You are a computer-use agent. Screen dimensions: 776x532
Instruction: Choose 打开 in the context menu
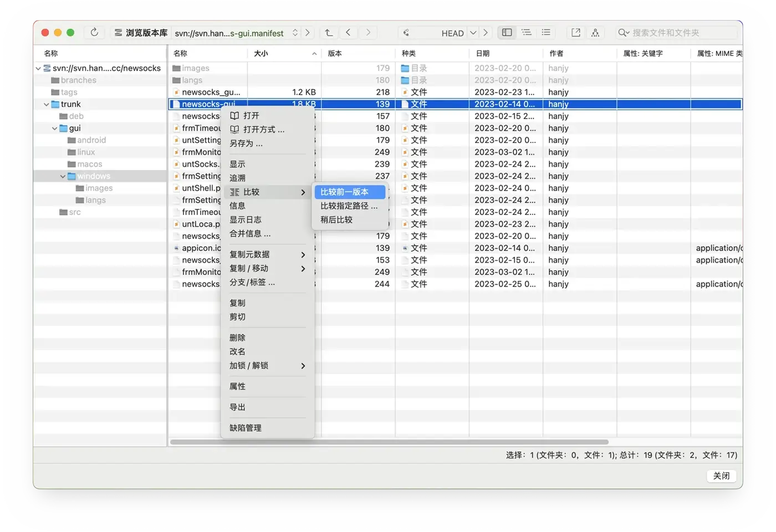pos(268,116)
